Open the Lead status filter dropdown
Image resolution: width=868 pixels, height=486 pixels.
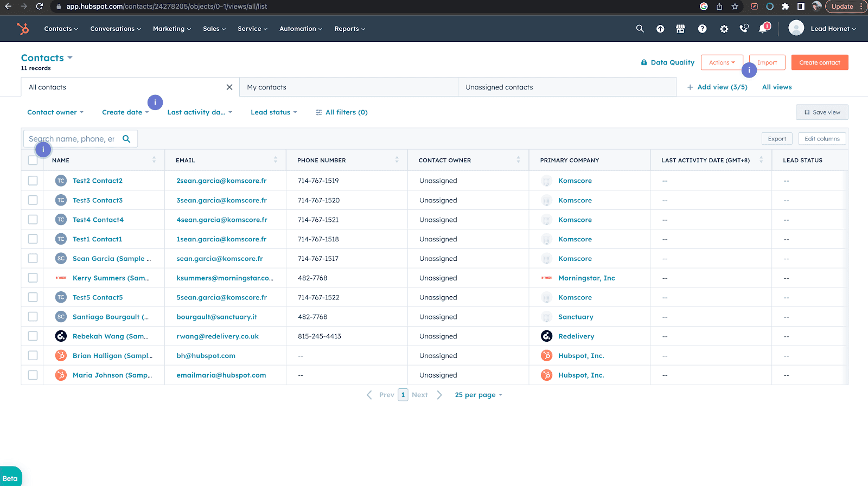click(x=273, y=112)
